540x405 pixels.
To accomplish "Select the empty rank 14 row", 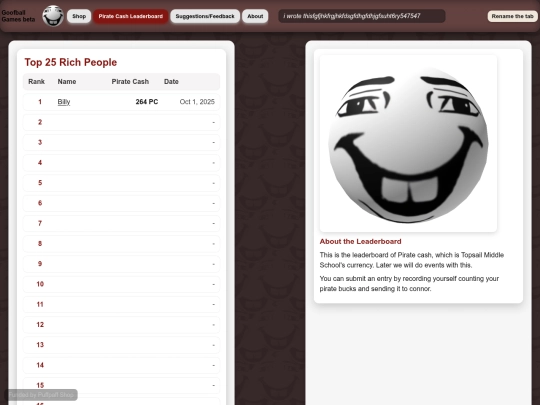I will pyautogui.click(x=121, y=365).
